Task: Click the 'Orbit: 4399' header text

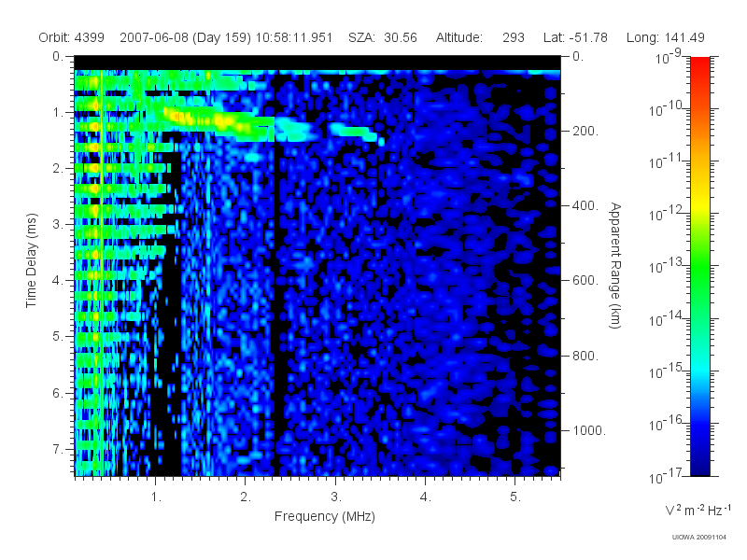Action: [72, 37]
